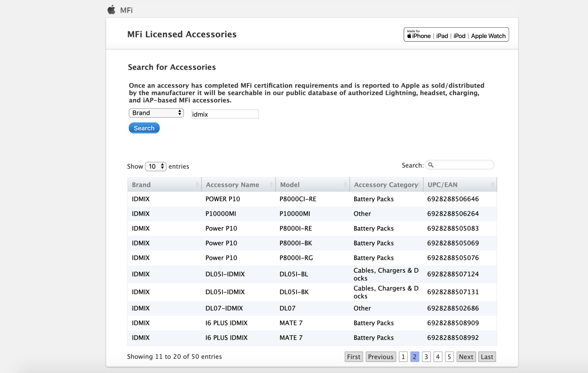
Task: Click the blue Search button
Action: pos(144,128)
